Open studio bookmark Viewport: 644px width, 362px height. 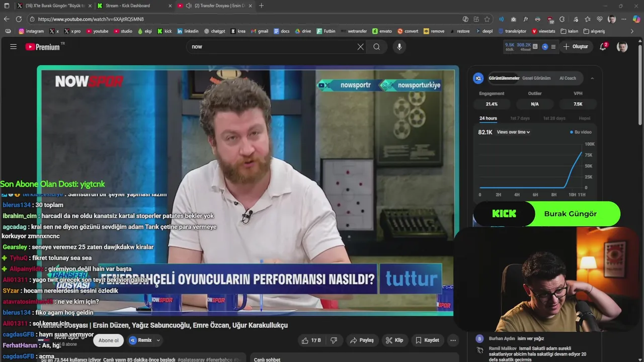point(123,31)
